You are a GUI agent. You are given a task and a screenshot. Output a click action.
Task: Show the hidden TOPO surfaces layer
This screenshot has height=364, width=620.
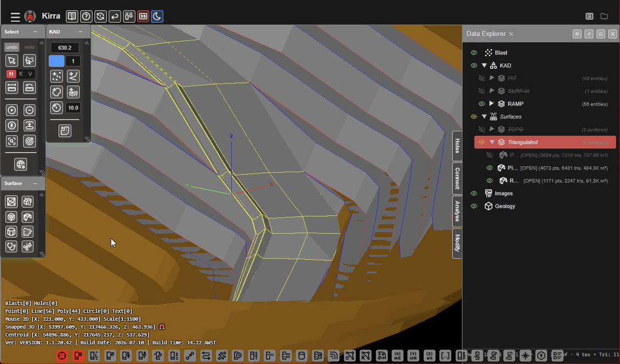(x=482, y=129)
